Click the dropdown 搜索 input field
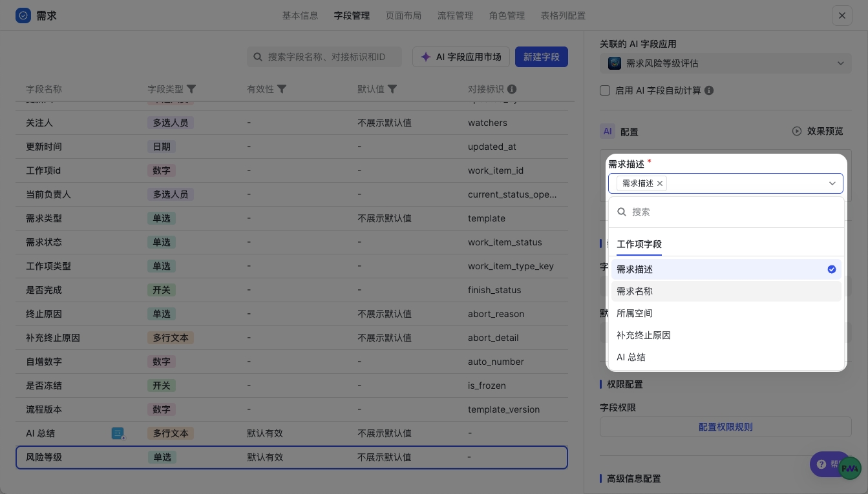 click(726, 212)
